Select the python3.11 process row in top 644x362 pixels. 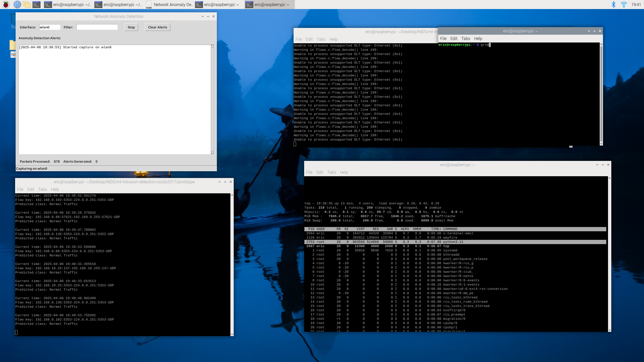click(x=455, y=242)
